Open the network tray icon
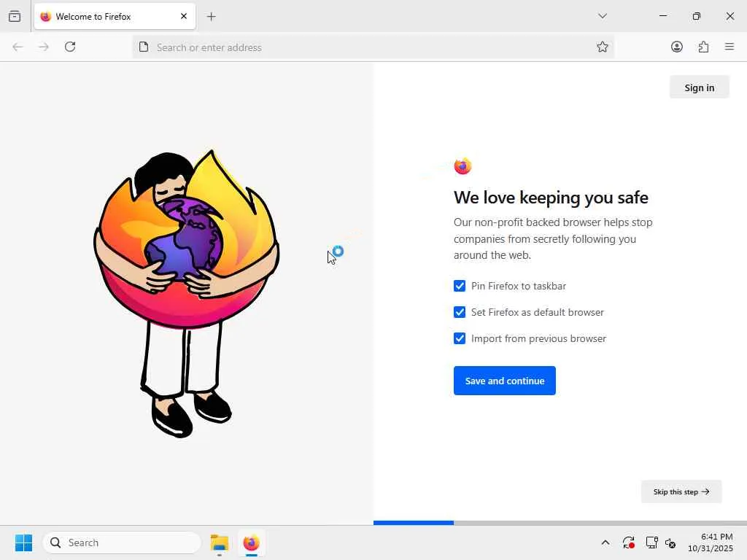This screenshot has height=560, width=747. coord(651,542)
